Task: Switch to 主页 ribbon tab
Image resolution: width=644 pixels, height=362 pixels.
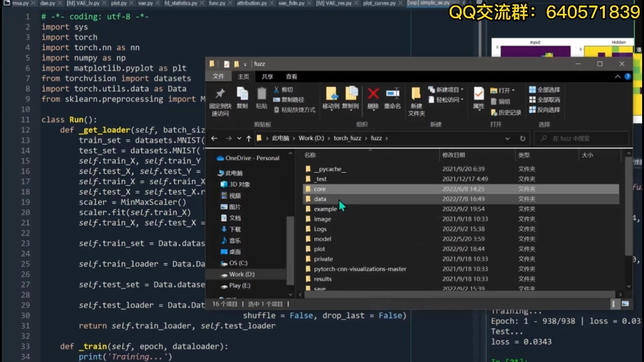Action: click(x=243, y=77)
